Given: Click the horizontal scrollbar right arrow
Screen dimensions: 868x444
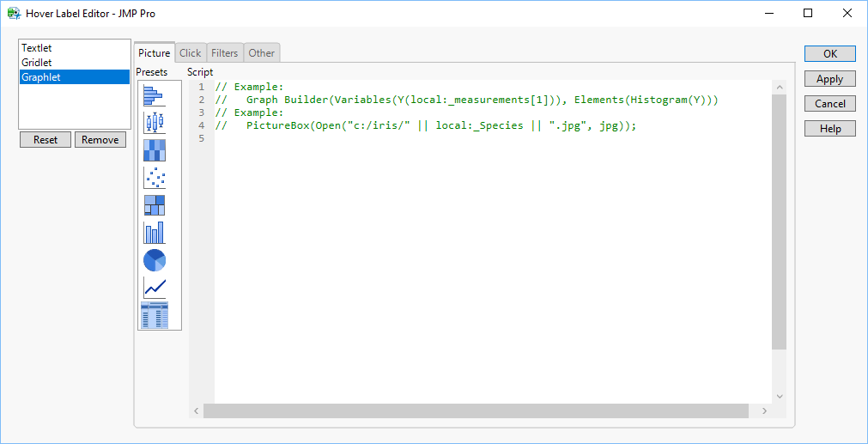Looking at the screenshot, I should (764, 411).
